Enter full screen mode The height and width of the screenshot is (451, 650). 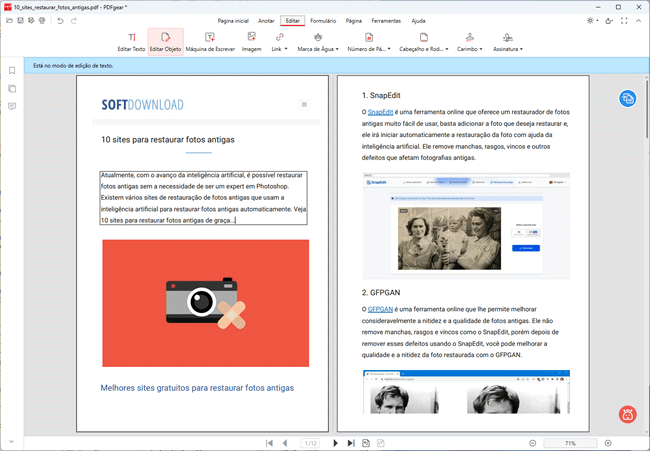pos(624,21)
